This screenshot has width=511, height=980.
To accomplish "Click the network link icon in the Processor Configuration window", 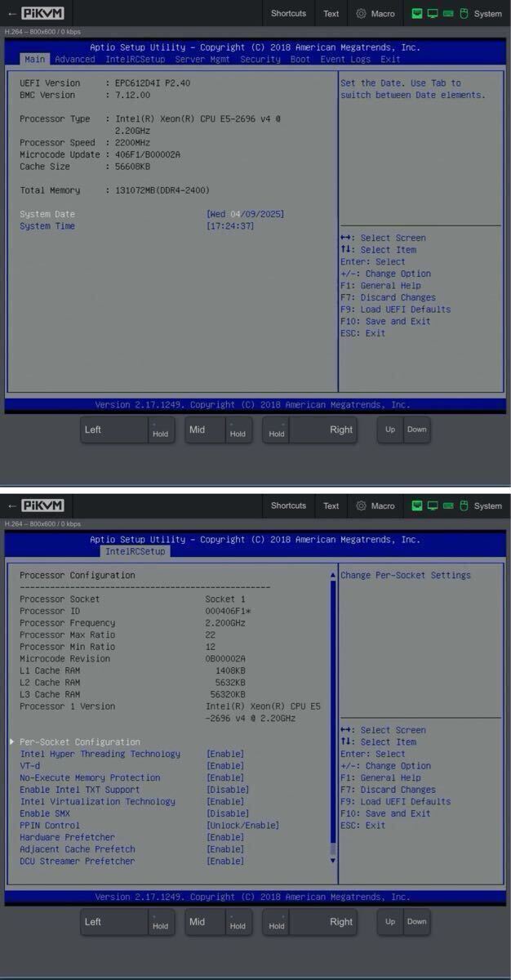I will (417, 506).
